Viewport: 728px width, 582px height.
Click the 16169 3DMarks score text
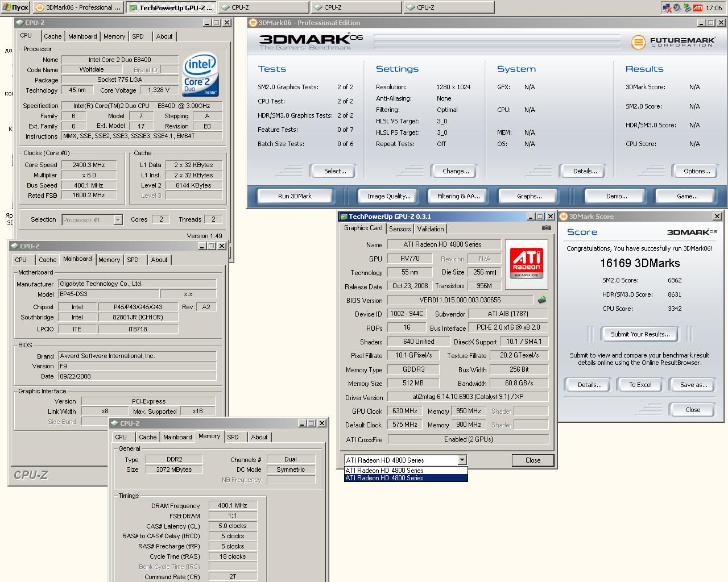point(640,263)
